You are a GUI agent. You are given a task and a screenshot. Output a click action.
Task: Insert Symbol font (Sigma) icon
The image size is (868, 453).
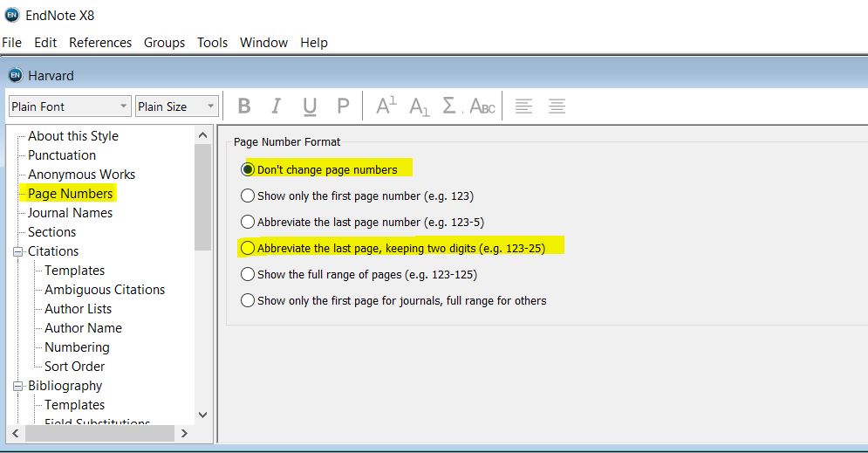[x=449, y=106]
